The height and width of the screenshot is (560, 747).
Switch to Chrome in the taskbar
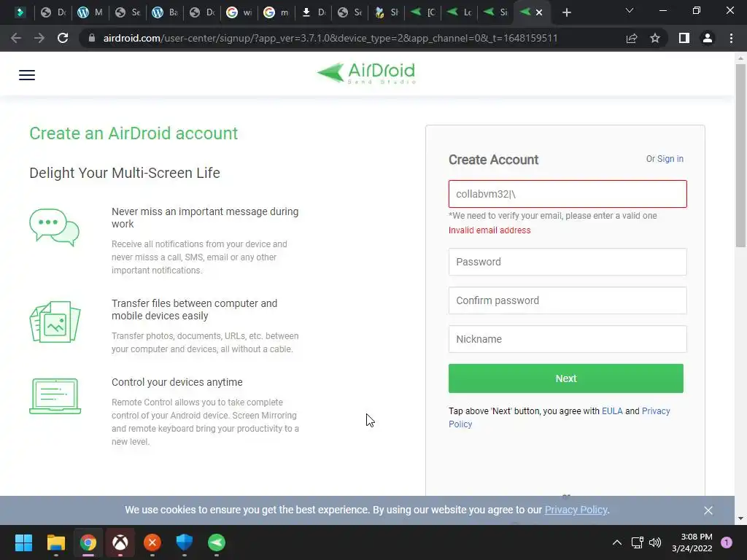click(x=88, y=542)
